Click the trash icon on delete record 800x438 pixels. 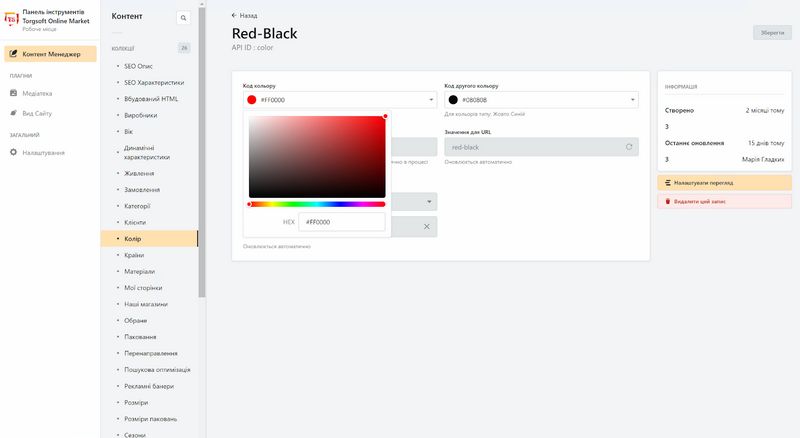tap(667, 201)
